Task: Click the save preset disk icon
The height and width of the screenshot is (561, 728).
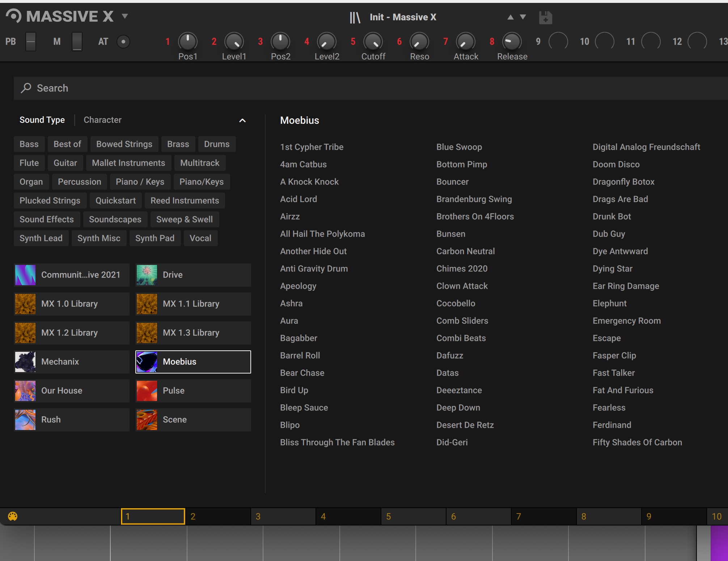Action: (545, 17)
